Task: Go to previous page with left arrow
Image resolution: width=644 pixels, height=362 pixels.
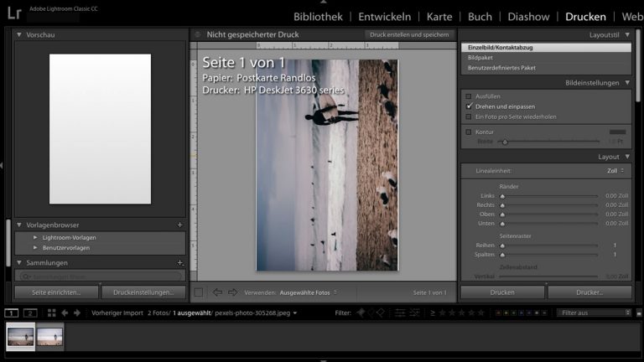Action: pos(216,292)
